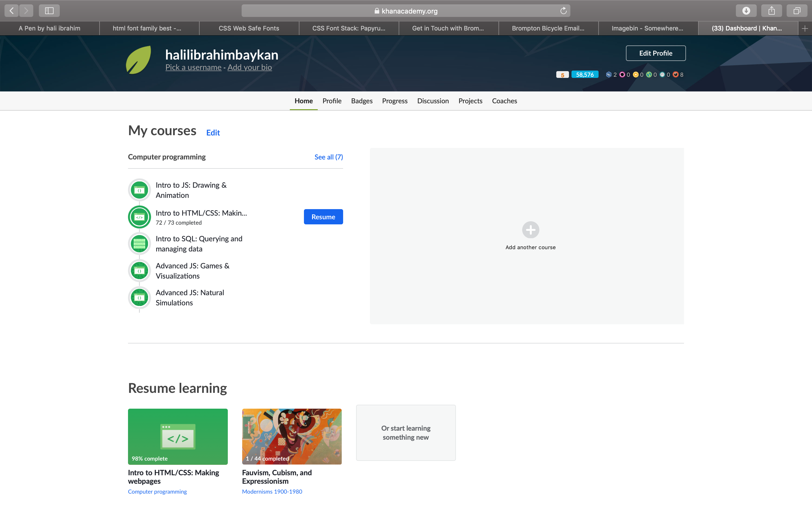Click the Advanced JS Games course icon
Image resolution: width=812 pixels, height=508 pixels.
[x=139, y=271]
